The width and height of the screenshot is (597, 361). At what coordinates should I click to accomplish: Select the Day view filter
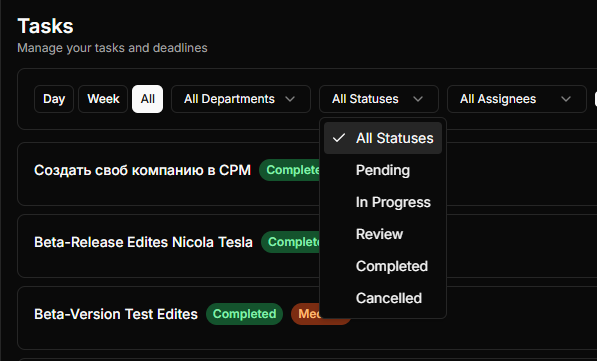[x=54, y=99]
